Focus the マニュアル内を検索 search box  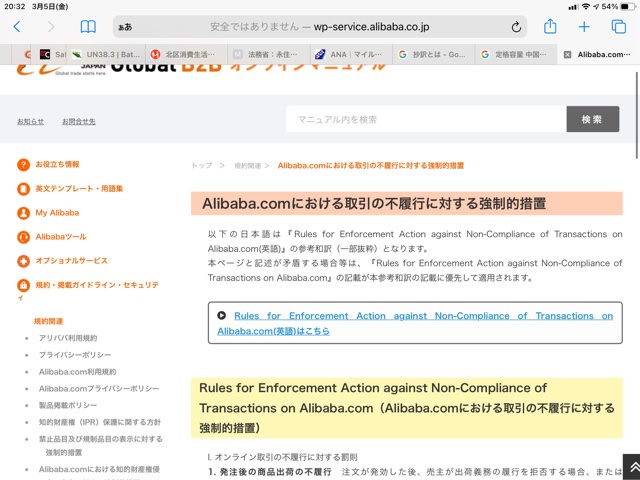pyautogui.click(x=426, y=119)
